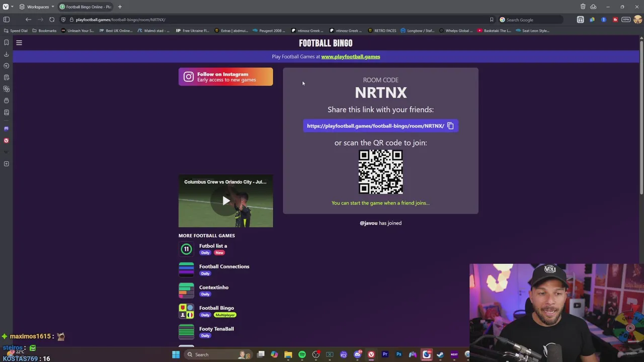Switch to Football Bingo Online tab
Screen dimensions: 644x362
[86, 7]
